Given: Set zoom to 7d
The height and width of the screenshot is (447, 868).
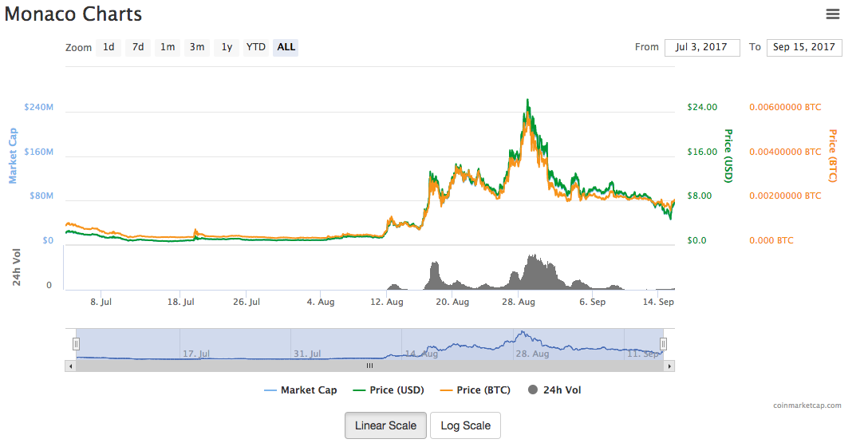Looking at the screenshot, I should click(138, 47).
